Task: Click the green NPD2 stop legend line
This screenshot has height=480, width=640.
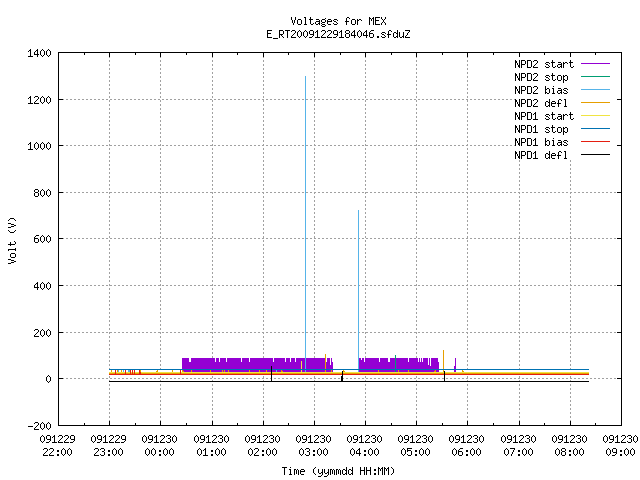Action: (x=595, y=76)
